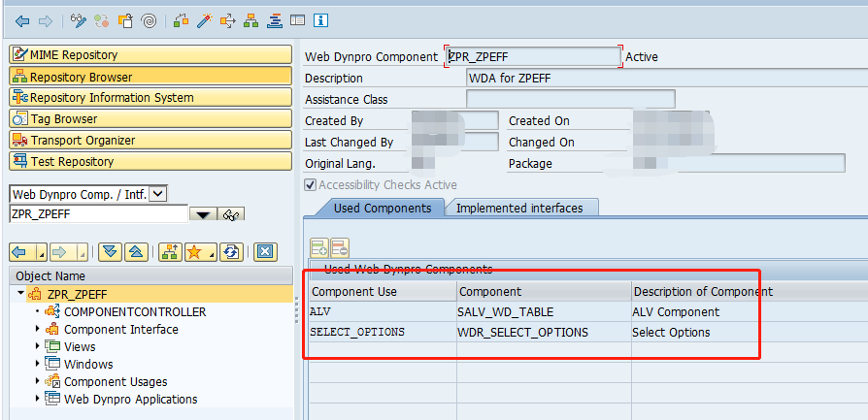Image resolution: width=868 pixels, height=420 pixels.
Task: Select the Windows tree label
Action: pyautogui.click(x=88, y=364)
